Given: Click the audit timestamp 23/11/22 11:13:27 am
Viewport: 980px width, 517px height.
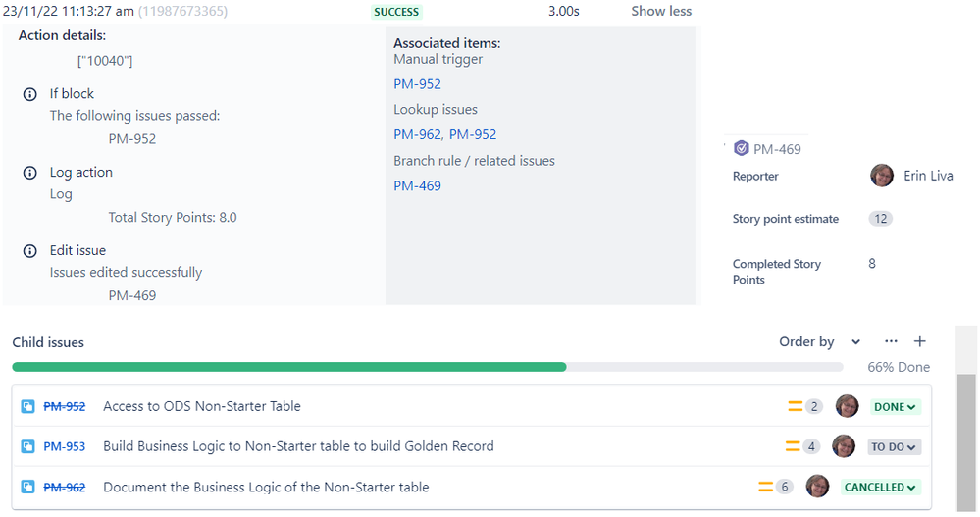Looking at the screenshot, I should (x=68, y=11).
